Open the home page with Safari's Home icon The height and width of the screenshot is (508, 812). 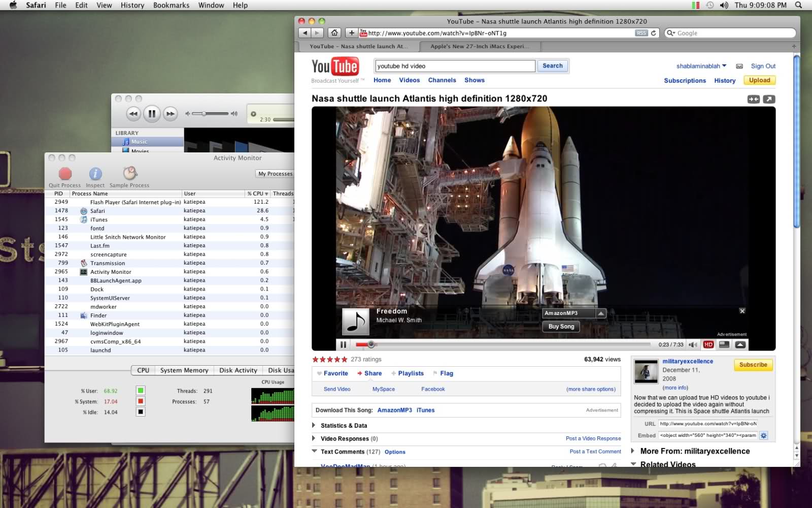point(334,33)
